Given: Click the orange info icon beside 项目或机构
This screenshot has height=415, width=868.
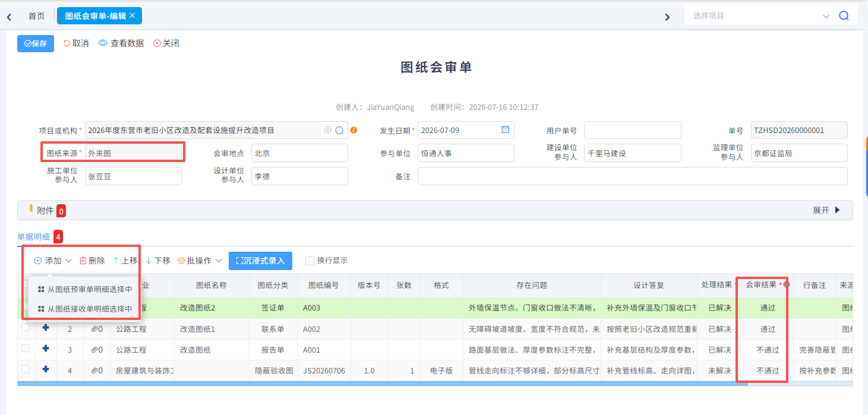Looking at the screenshot, I should tap(353, 130).
